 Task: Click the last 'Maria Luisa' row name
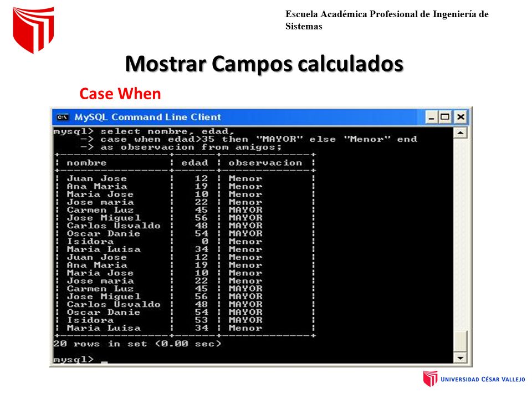(104, 328)
